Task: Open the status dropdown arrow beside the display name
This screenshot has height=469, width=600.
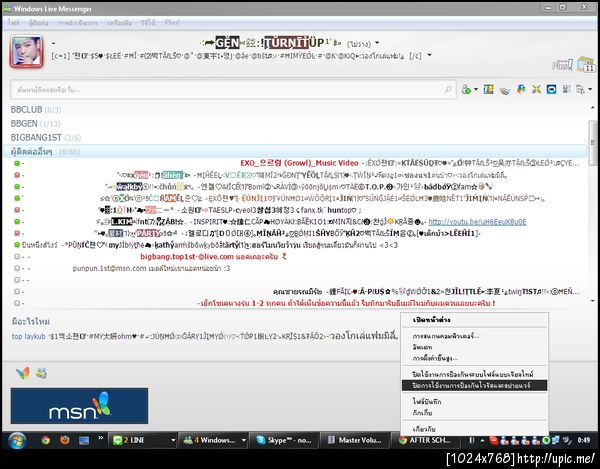Action: pos(377,43)
